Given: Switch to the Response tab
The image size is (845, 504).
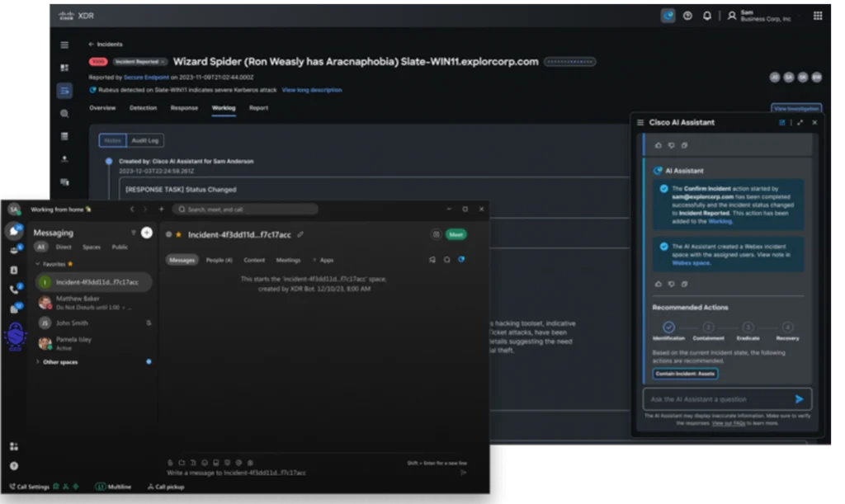Looking at the screenshot, I should pyautogui.click(x=184, y=108).
